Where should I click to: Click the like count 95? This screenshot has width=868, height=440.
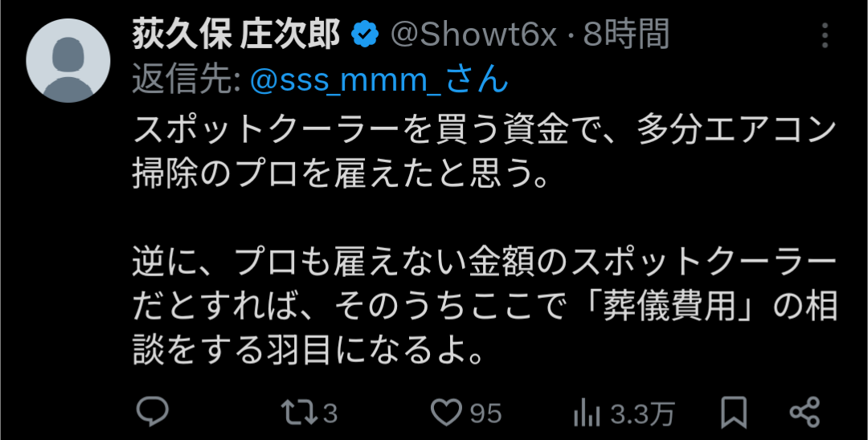[486, 414]
